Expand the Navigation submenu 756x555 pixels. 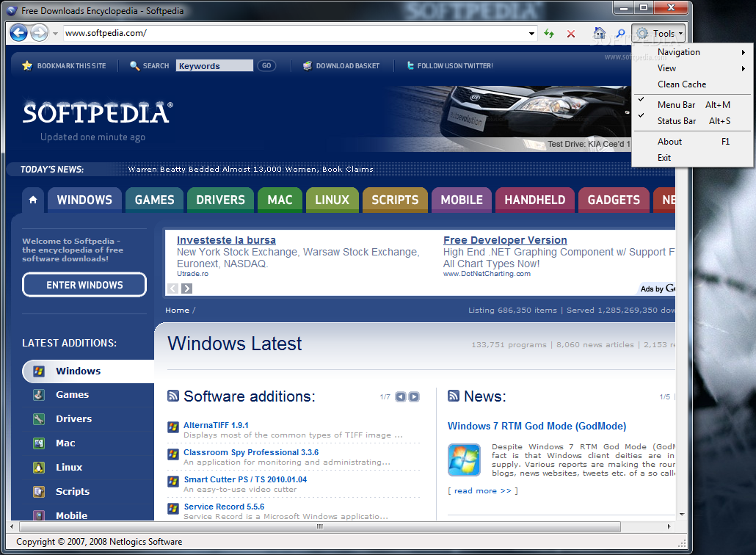(x=692, y=52)
